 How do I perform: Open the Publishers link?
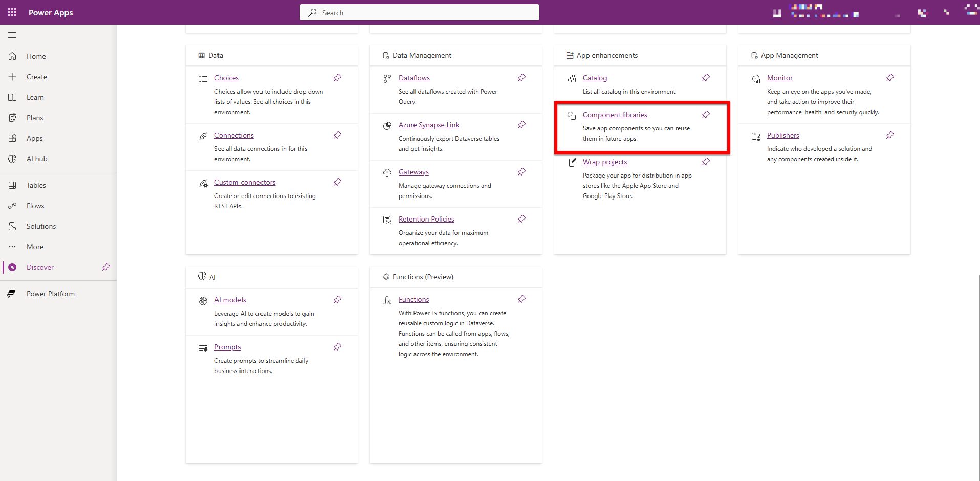click(x=783, y=135)
